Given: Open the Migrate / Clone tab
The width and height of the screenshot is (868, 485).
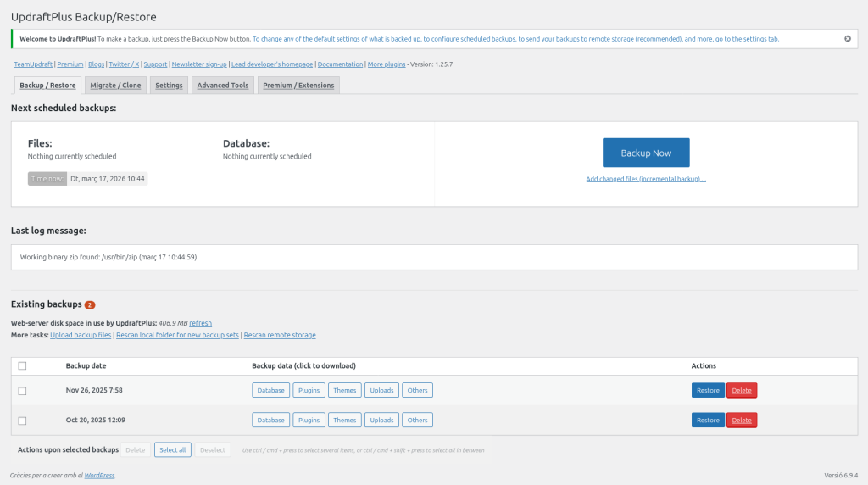Looking at the screenshot, I should click(115, 85).
